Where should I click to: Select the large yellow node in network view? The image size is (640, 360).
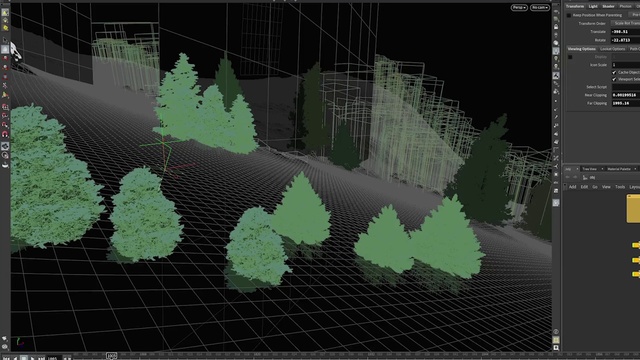point(633,209)
